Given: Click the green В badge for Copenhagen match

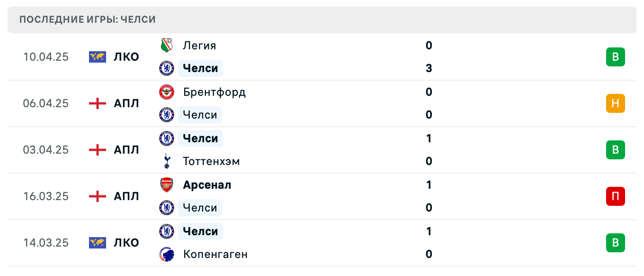Looking at the screenshot, I should click(615, 243).
